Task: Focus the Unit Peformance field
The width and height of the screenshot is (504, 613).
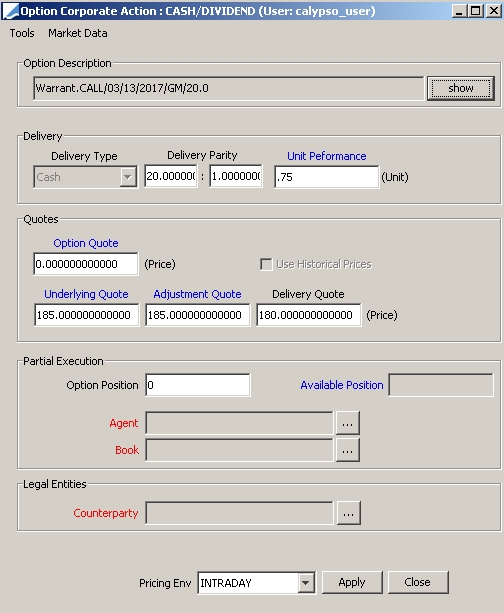Action: (x=327, y=177)
